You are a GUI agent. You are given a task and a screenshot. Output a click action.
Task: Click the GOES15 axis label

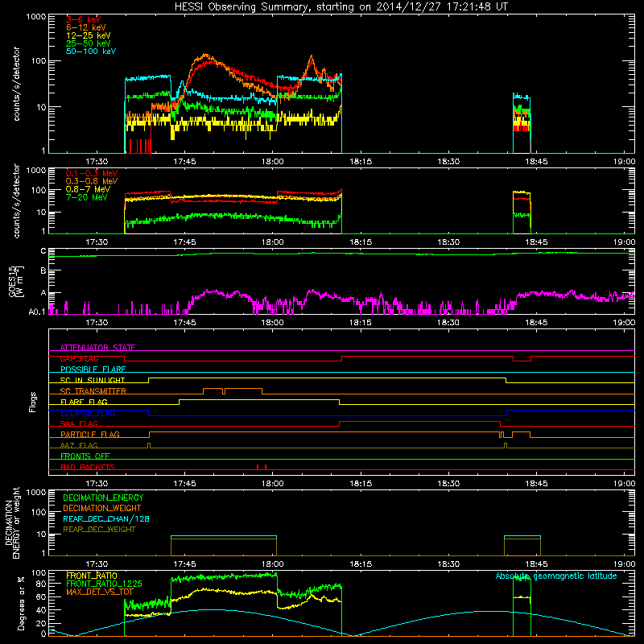16,281
